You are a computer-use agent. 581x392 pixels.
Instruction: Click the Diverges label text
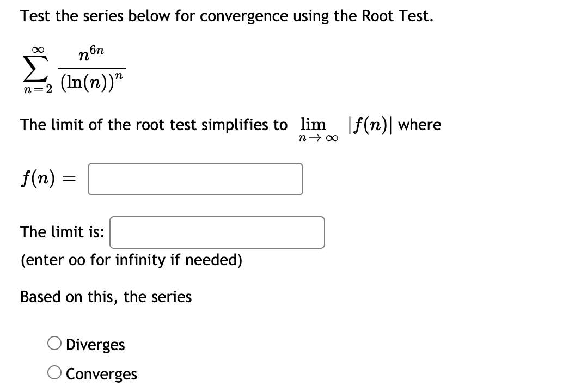[96, 344]
